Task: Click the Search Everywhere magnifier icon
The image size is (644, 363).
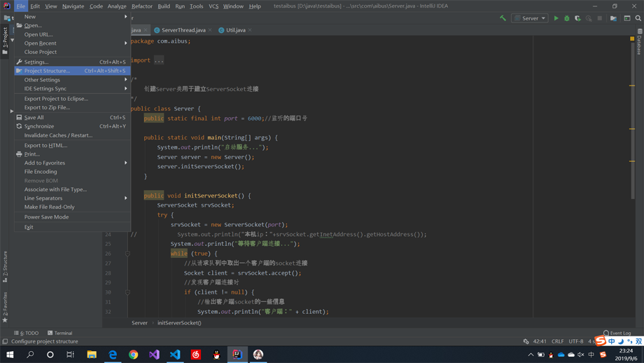Action: (638, 18)
